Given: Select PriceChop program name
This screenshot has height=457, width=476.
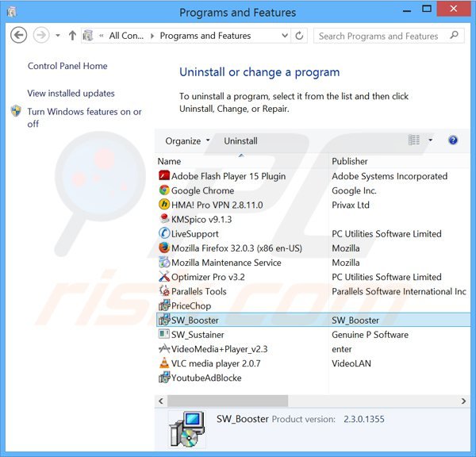Looking at the screenshot, I should [191, 305].
